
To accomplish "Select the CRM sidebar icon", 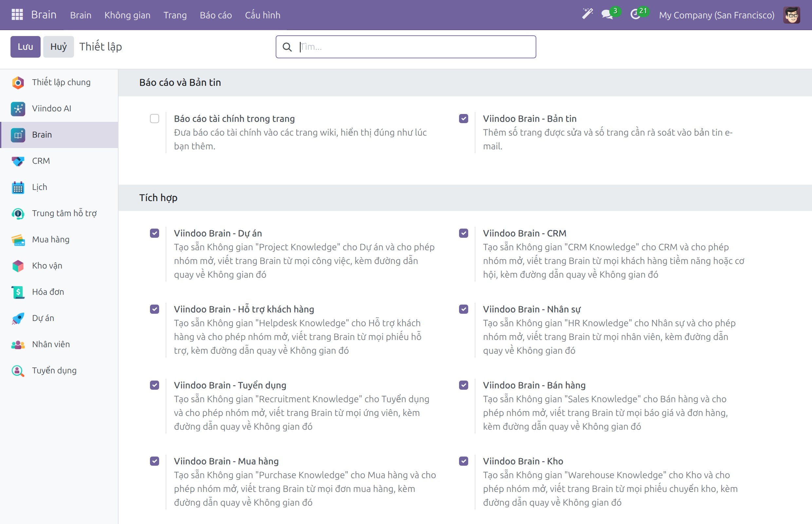I will [x=18, y=161].
